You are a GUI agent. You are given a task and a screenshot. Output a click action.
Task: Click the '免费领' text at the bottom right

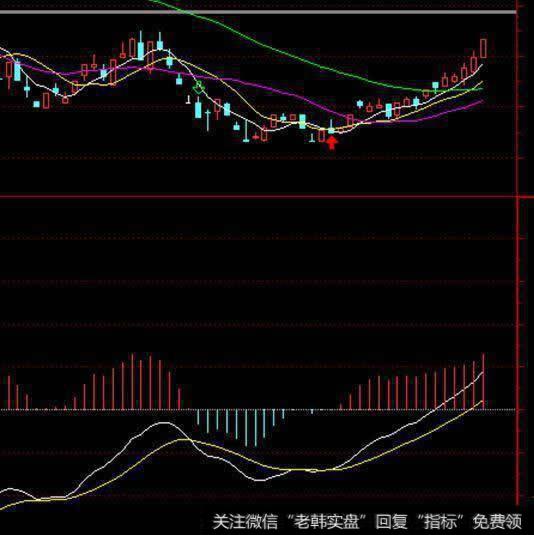(x=497, y=521)
